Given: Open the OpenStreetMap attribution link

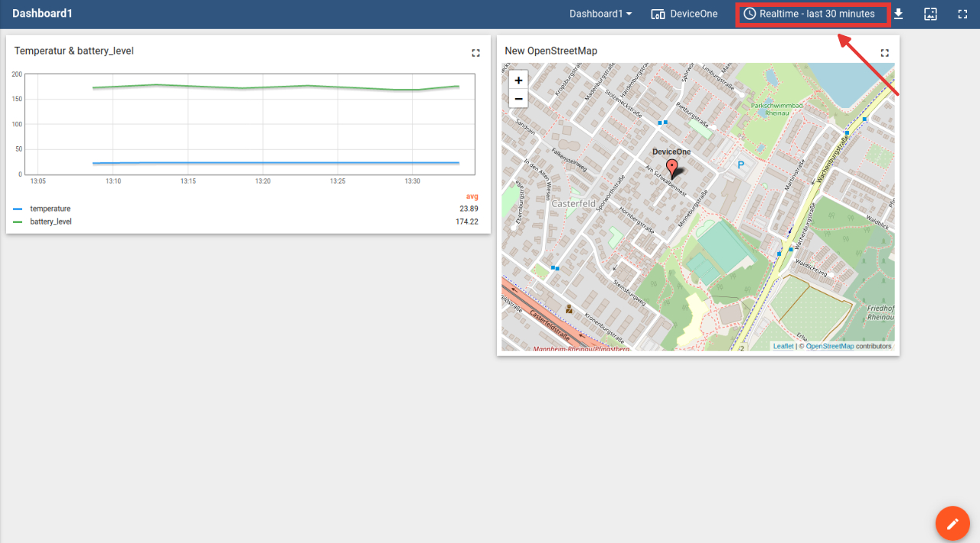Looking at the screenshot, I should coord(830,346).
